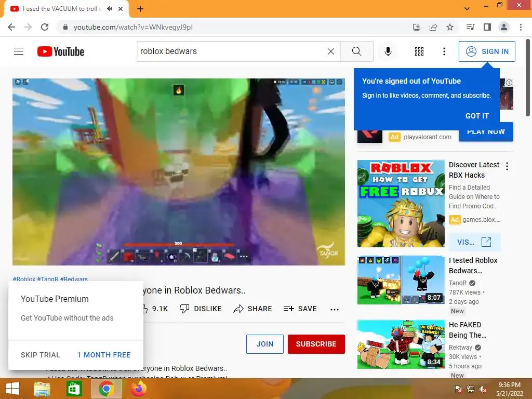Open Chrome three-dot menu
The width and height of the screenshot is (532, 399).
click(x=521, y=27)
